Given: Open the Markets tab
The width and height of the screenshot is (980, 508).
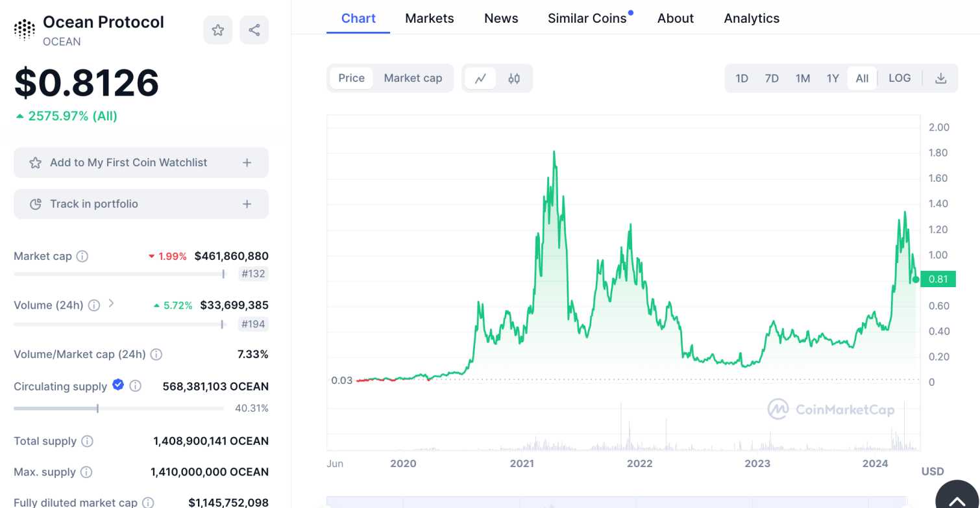Looking at the screenshot, I should click(430, 18).
